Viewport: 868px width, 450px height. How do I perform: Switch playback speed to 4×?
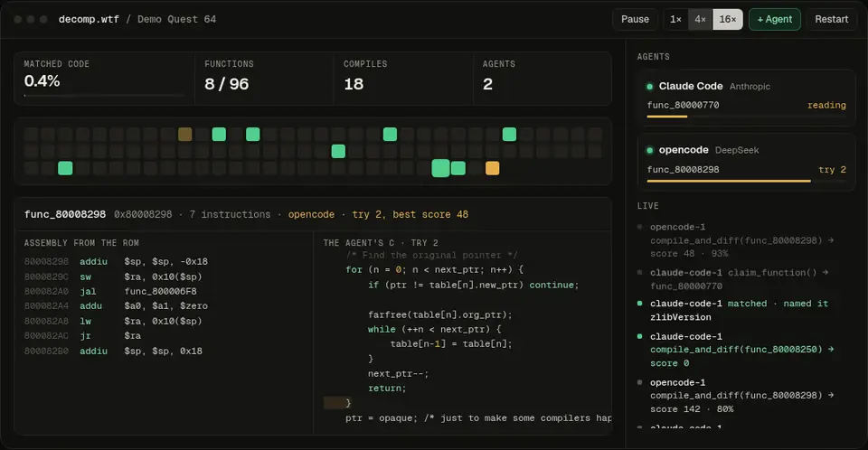(x=700, y=19)
